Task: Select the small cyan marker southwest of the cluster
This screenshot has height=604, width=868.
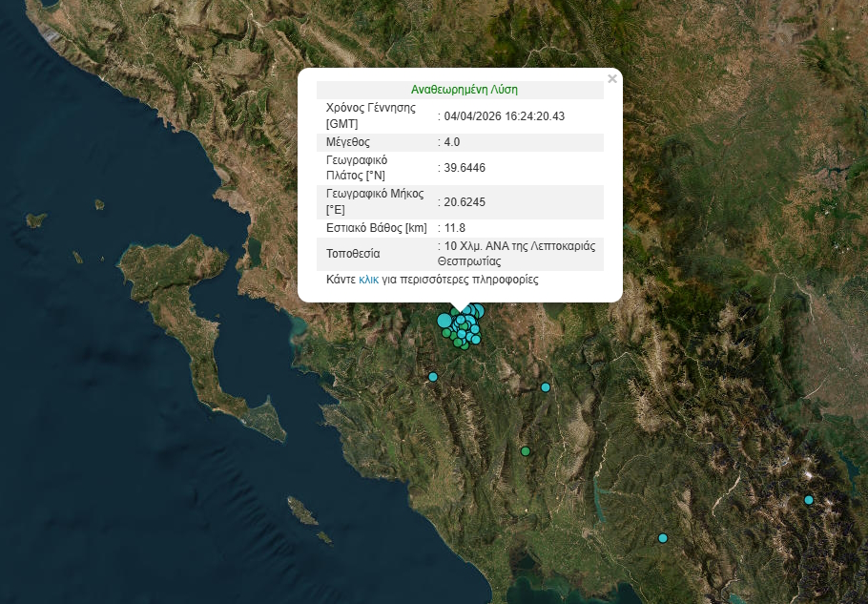Action: (433, 377)
